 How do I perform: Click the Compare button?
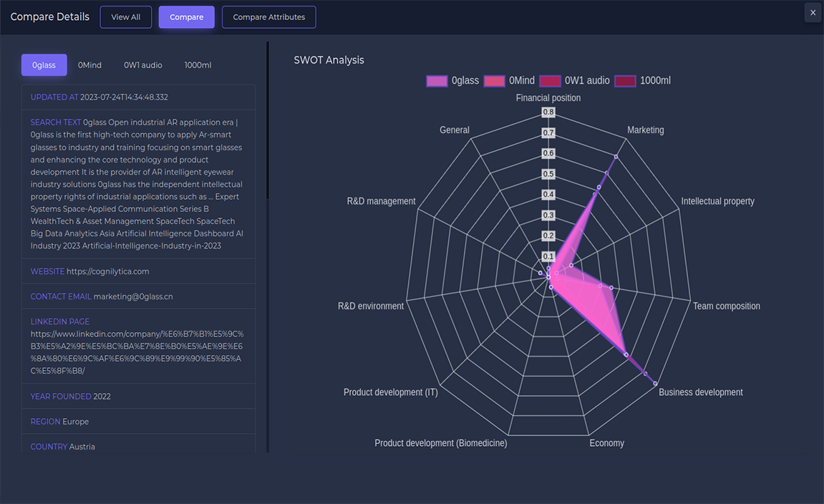[186, 17]
